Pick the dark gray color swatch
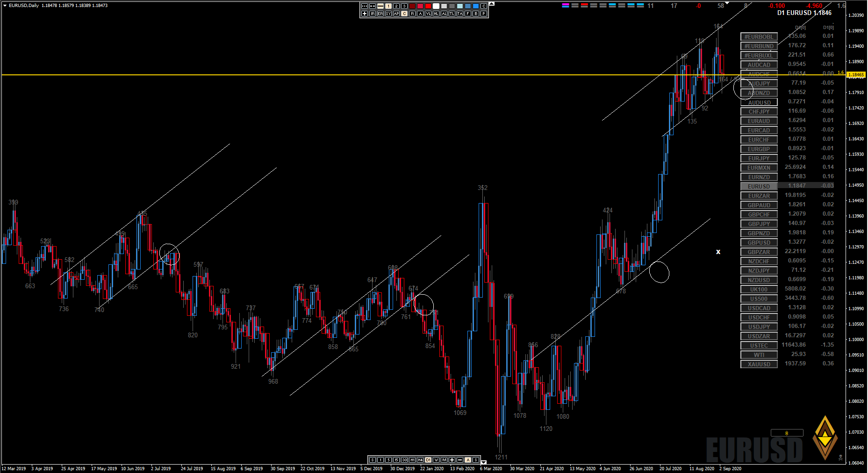Viewport: 868px width, 473px height. pyautogui.click(x=452, y=6)
